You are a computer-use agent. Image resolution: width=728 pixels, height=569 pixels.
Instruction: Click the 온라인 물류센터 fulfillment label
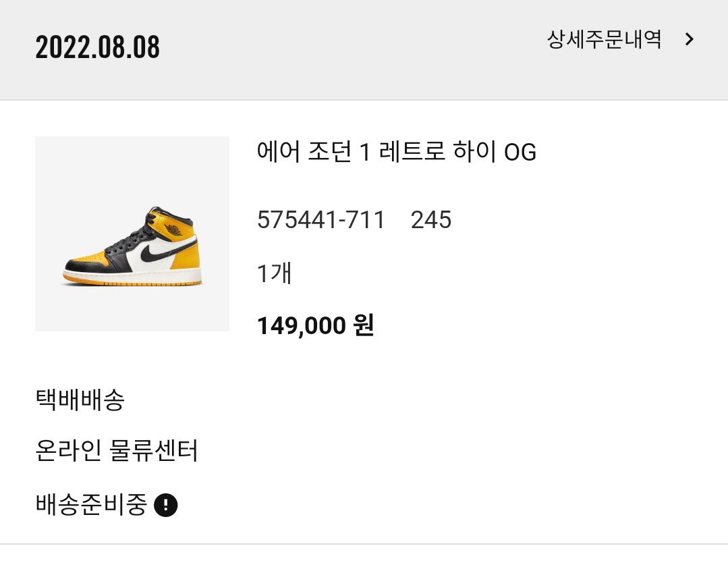(x=117, y=450)
